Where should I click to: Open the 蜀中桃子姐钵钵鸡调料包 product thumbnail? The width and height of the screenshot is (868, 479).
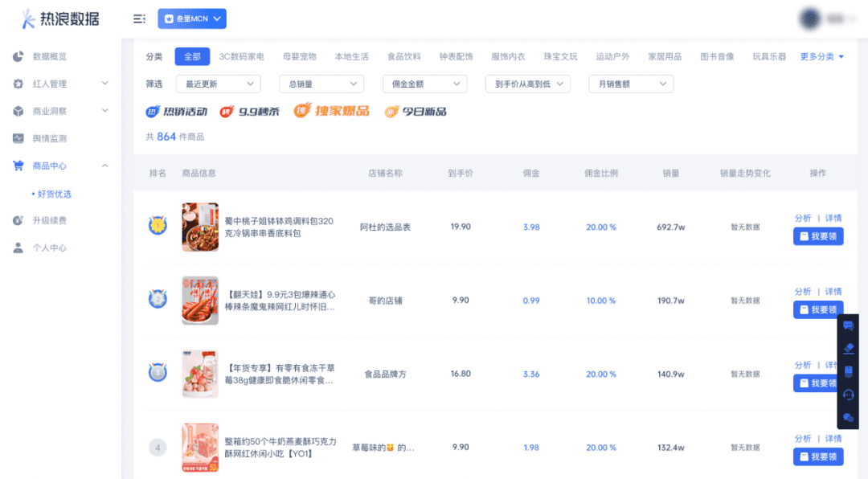click(x=200, y=227)
